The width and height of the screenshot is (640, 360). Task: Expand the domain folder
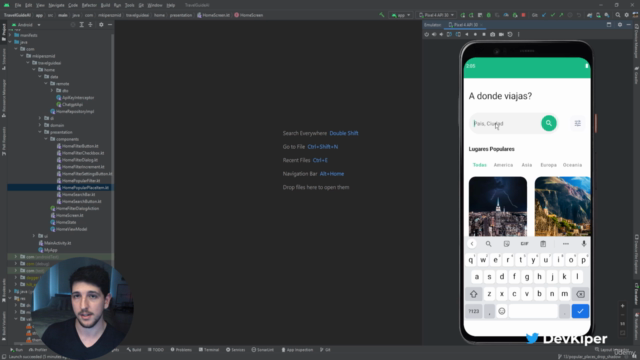click(x=40, y=125)
